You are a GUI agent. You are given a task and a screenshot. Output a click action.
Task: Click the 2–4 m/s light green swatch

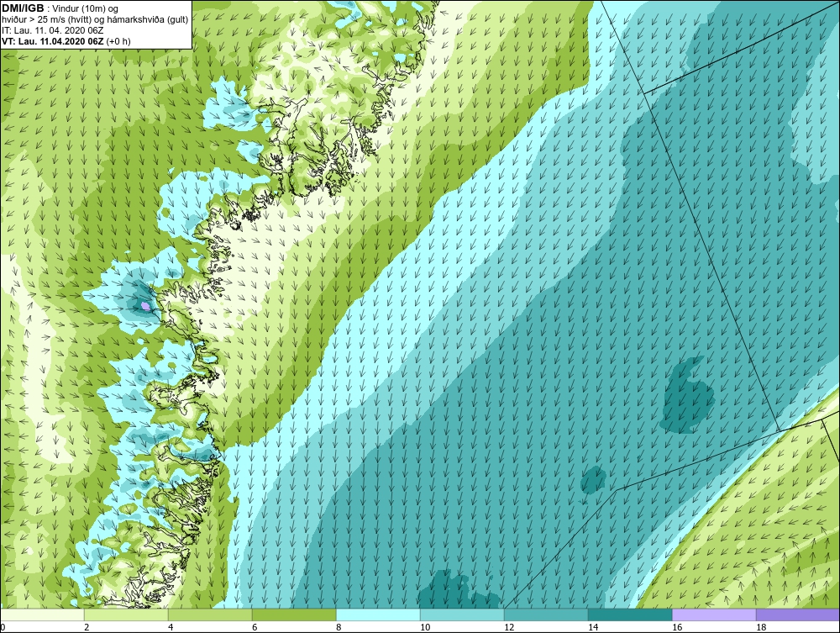(126, 615)
